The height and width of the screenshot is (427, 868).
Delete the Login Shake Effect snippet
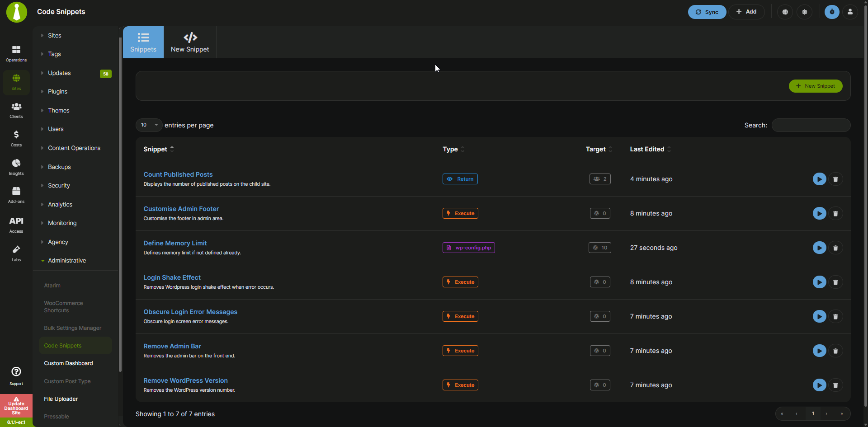[x=835, y=282]
